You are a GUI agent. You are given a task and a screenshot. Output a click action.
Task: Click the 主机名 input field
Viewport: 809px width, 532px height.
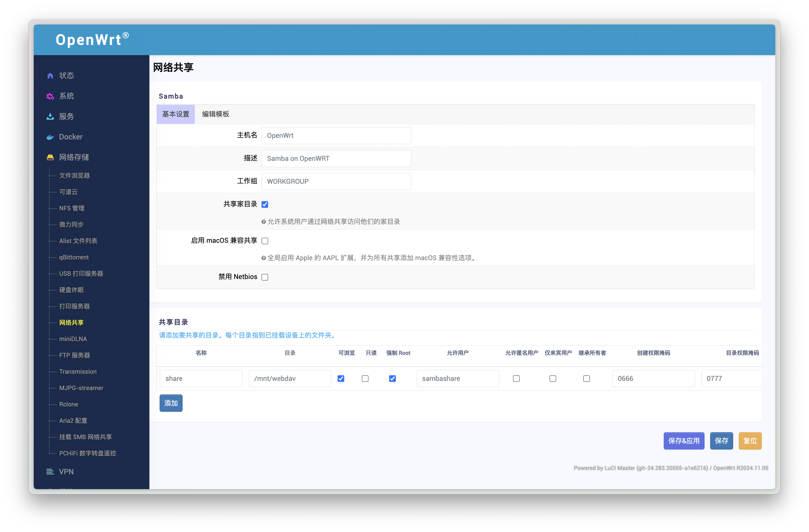[336, 136]
